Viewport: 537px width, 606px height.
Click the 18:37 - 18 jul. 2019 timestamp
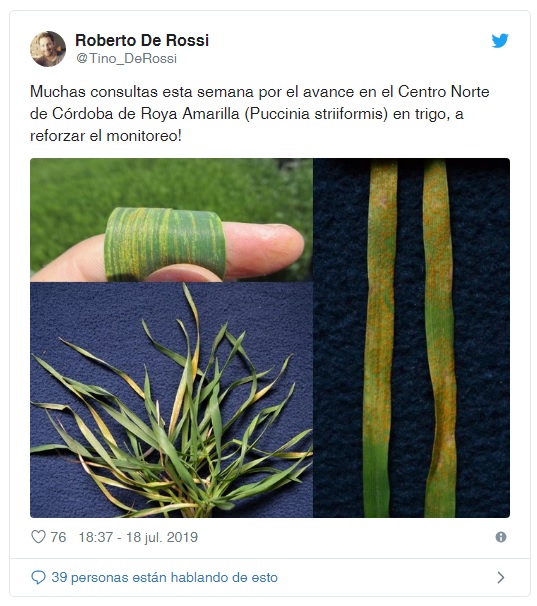coord(138,537)
